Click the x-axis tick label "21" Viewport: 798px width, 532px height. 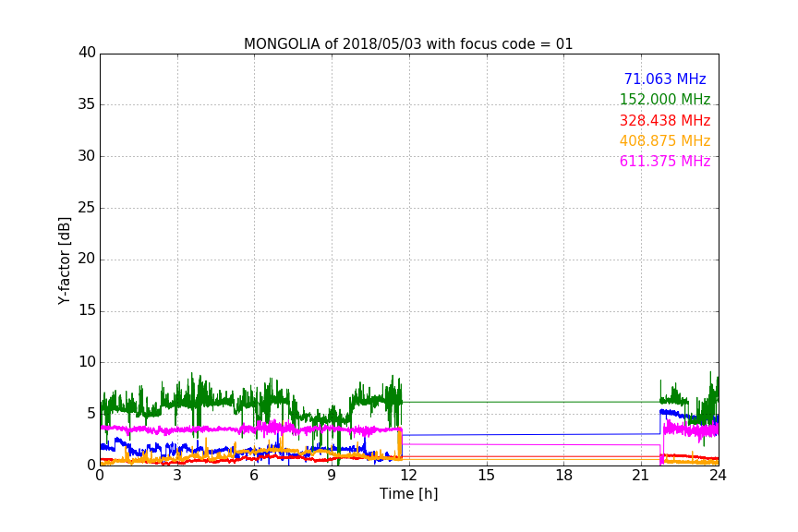(641, 476)
